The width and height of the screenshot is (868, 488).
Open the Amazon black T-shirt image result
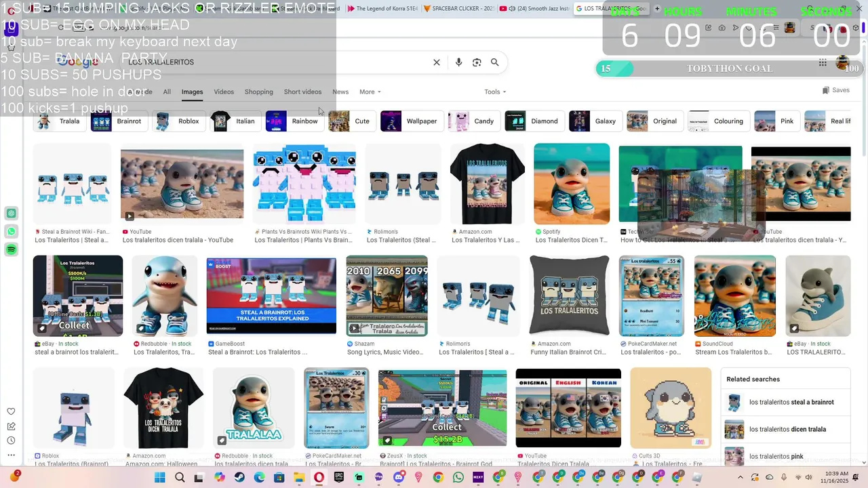[488, 184]
